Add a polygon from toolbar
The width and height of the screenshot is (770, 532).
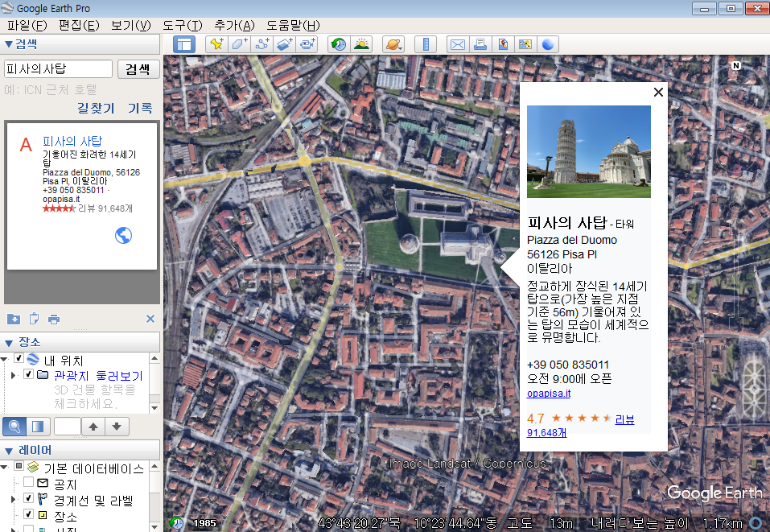[x=239, y=44]
